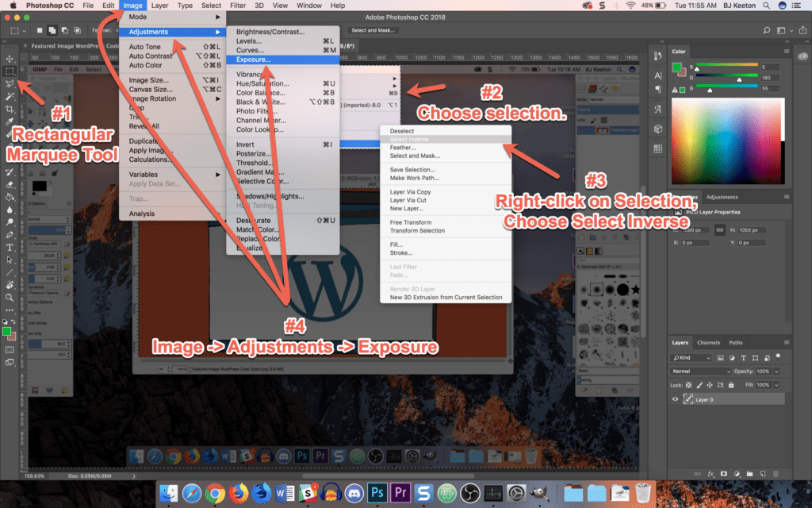Image resolution: width=812 pixels, height=508 pixels.
Task: Select the Rectangular Marquee tool
Action: 9,71
